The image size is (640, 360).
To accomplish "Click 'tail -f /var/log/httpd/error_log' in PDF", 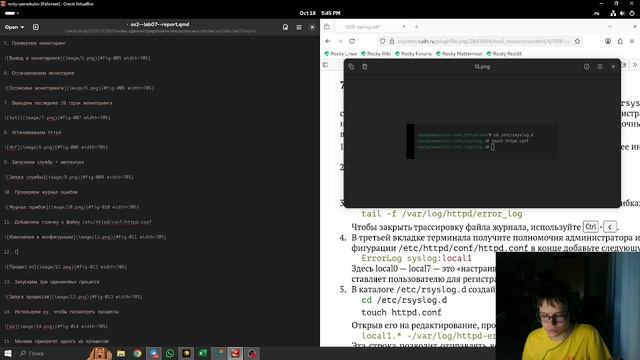I will tap(442, 214).
